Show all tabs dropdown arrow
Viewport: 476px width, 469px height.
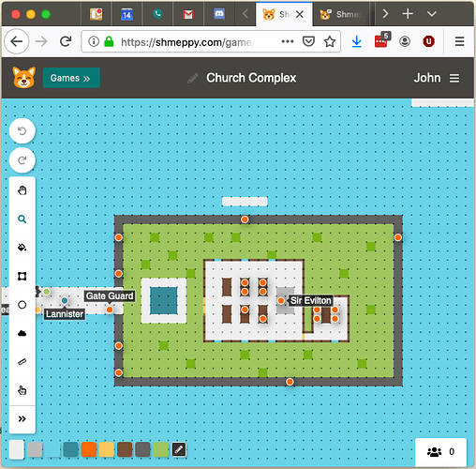(x=432, y=14)
